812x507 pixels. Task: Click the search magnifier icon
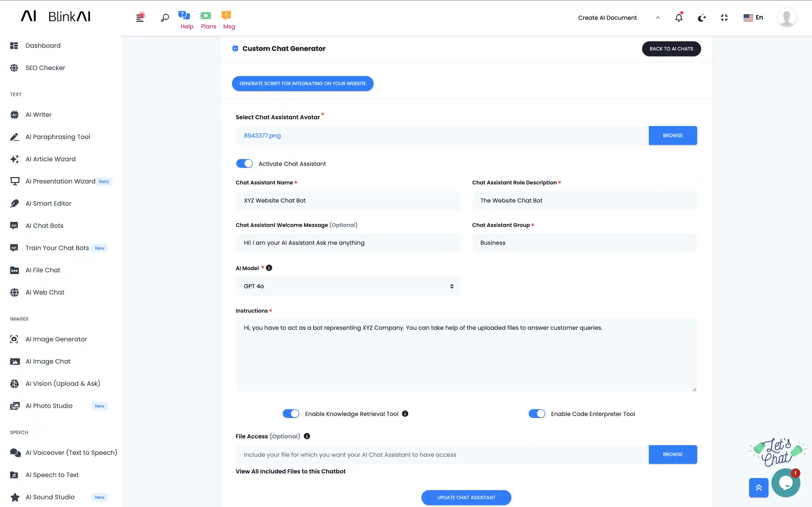(165, 18)
